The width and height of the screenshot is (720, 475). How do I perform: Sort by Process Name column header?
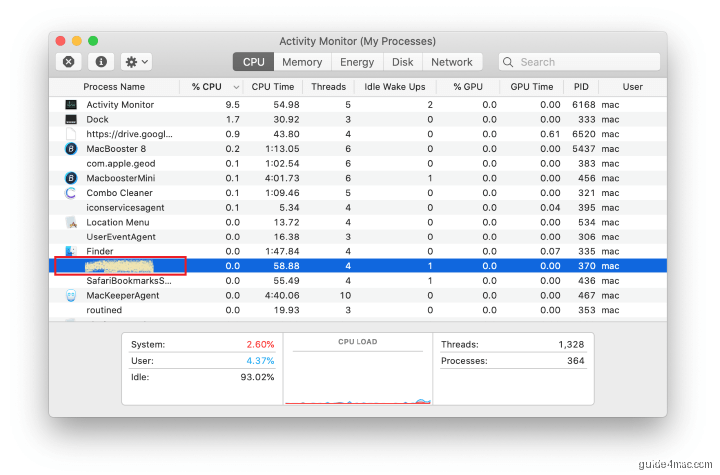(x=114, y=87)
